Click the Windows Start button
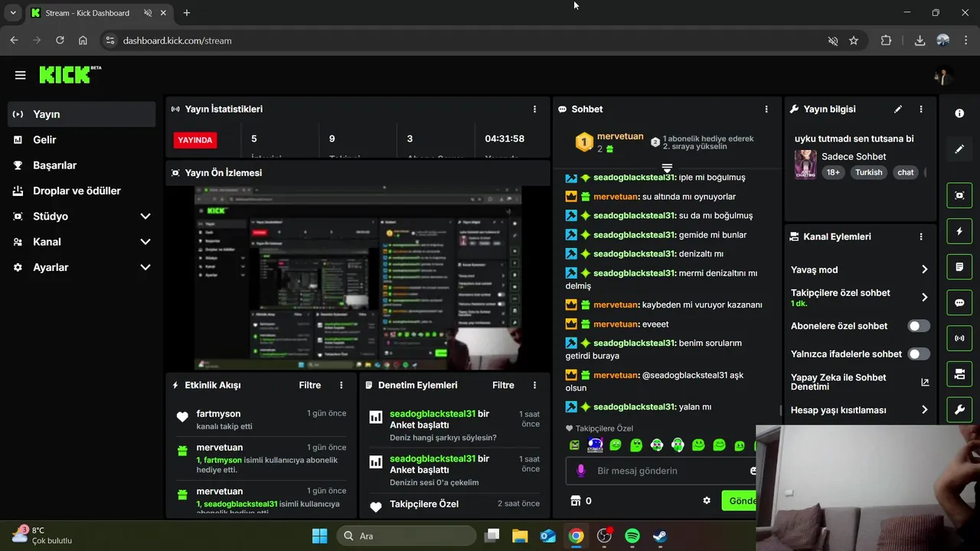Viewport: 980px width, 551px height. (x=320, y=536)
